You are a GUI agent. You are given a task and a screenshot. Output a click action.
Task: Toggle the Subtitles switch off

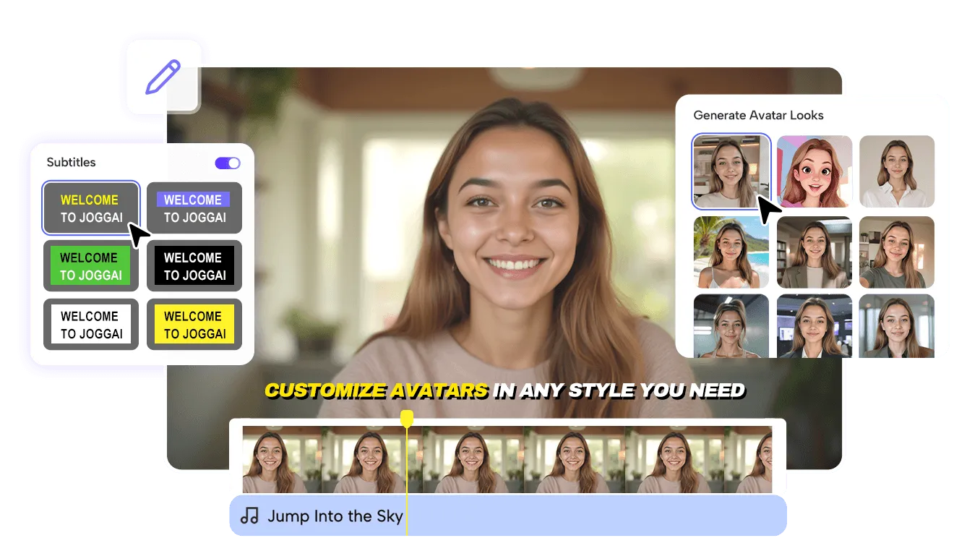click(x=228, y=163)
